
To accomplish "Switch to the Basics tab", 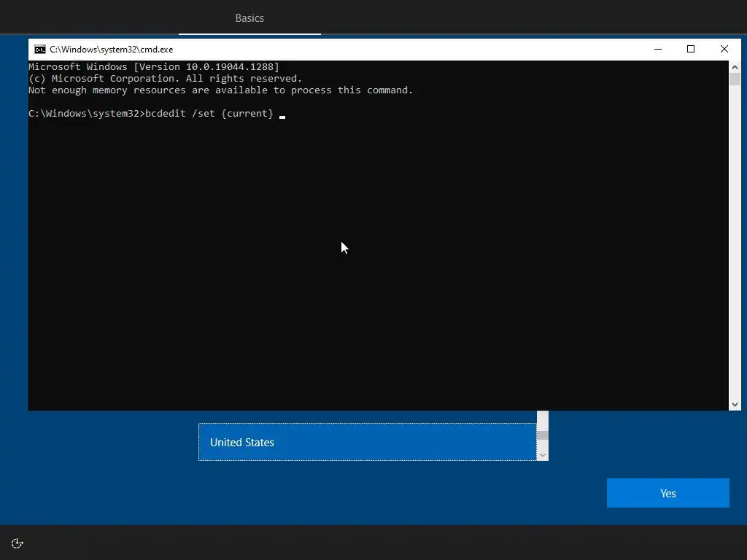I will click(x=249, y=18).
